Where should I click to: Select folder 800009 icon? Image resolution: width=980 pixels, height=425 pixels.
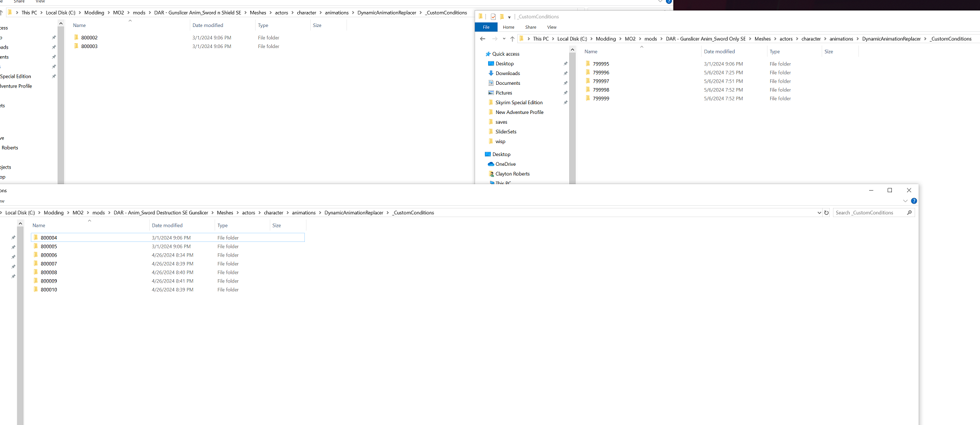pyautogui.click(x=36, y=281)
